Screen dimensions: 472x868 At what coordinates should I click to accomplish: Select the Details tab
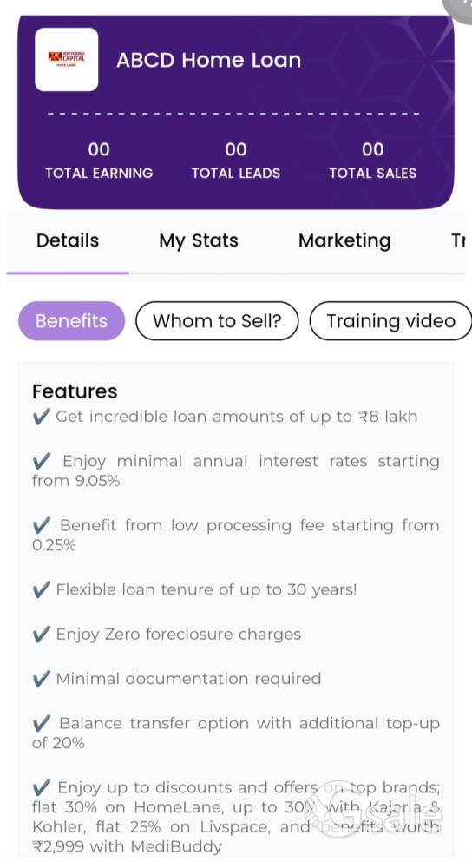pyautogui.click(x=68, y=240)
